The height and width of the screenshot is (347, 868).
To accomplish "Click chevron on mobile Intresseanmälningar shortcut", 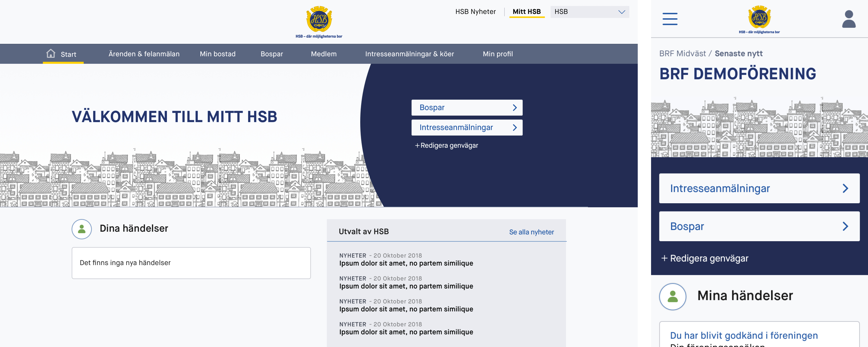I will tap(845, 188).
